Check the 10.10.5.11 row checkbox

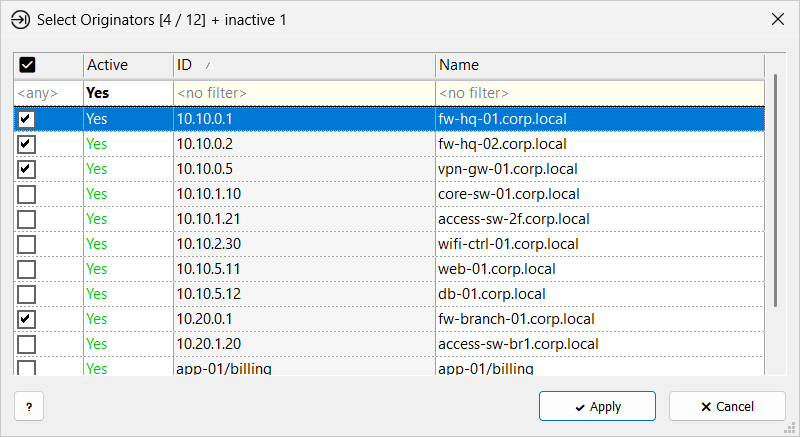tap(27, 269)
